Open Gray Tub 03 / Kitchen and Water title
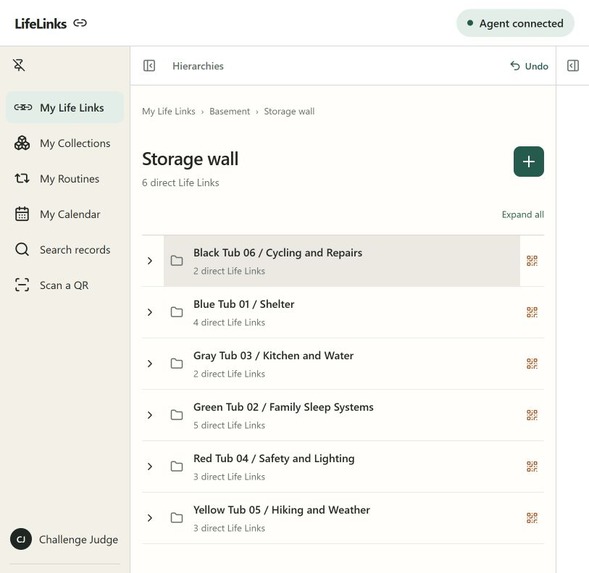Screen dimensions: 589x573 [x=273, y=356]
